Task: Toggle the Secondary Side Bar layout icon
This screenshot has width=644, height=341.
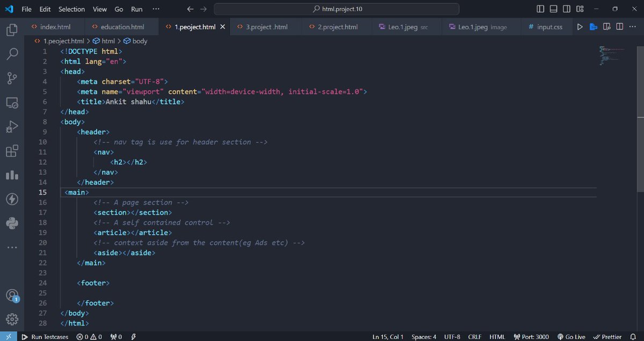Action: coord(567,9)
